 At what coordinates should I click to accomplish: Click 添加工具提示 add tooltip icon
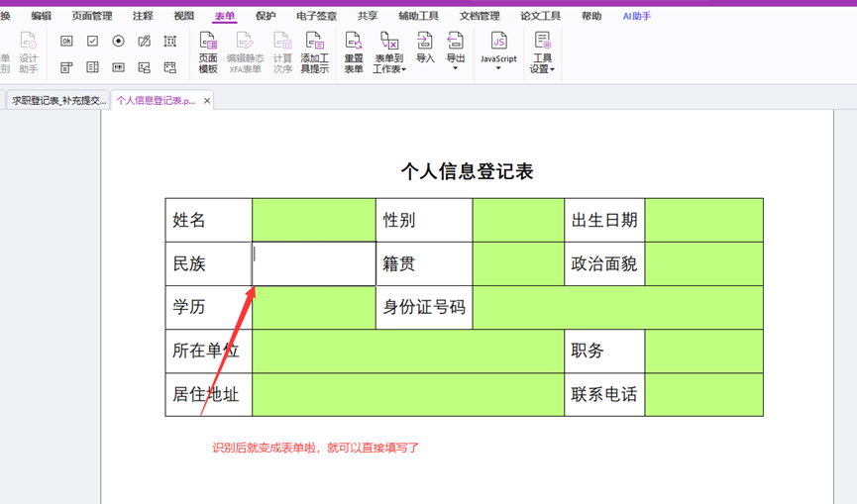click(x=314, y=51)
